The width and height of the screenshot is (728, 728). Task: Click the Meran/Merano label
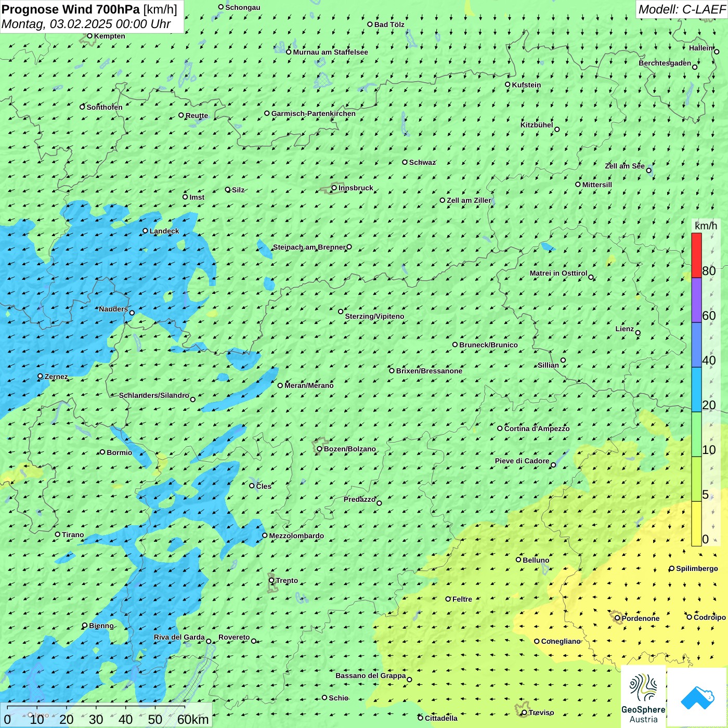tap(309, 385)
